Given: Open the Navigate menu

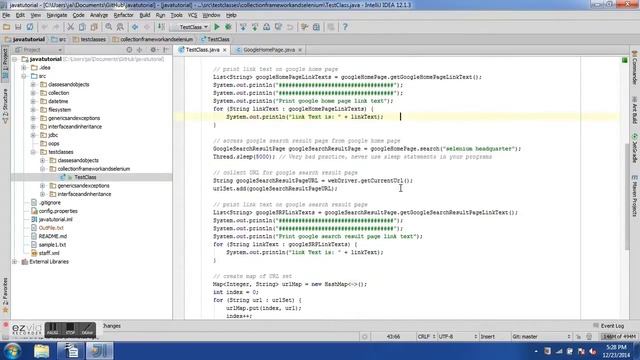Looking at the screenshot, I should click(57, 15).
